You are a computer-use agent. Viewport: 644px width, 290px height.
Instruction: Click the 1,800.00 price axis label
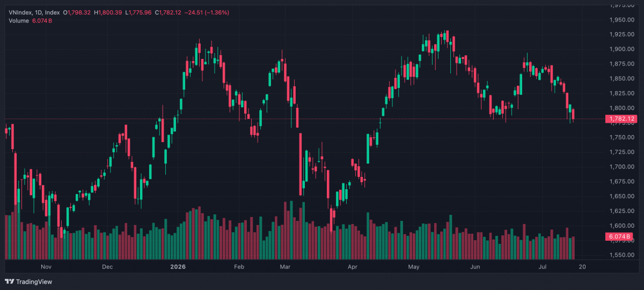(x=621, y=108)
